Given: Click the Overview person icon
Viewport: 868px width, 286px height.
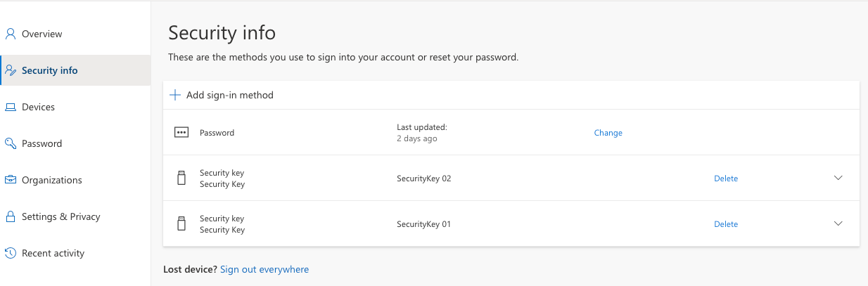Looking at the screenshot, I should coord(11,34).
